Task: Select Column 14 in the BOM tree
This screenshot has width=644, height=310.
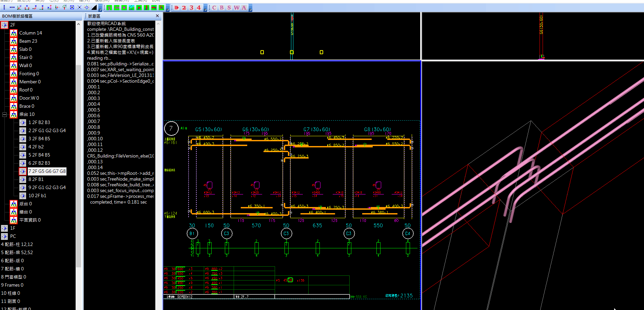Action: point(31,33)
